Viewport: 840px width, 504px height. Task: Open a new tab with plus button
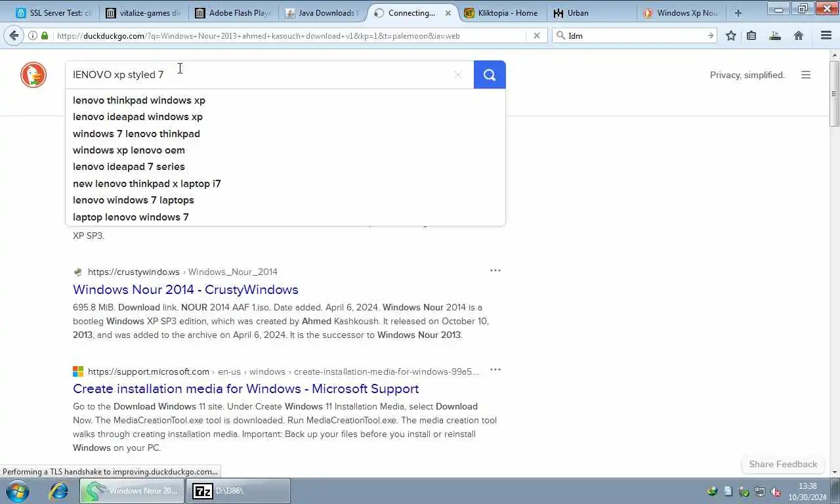(x=738, y=12)
